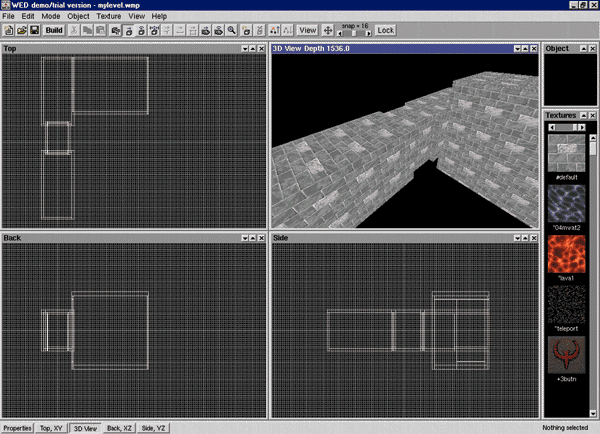Viewport: 600px width, 434px height.
Task: Toggle the Lock button in toolbar
Action: click(x=385, y=31)
